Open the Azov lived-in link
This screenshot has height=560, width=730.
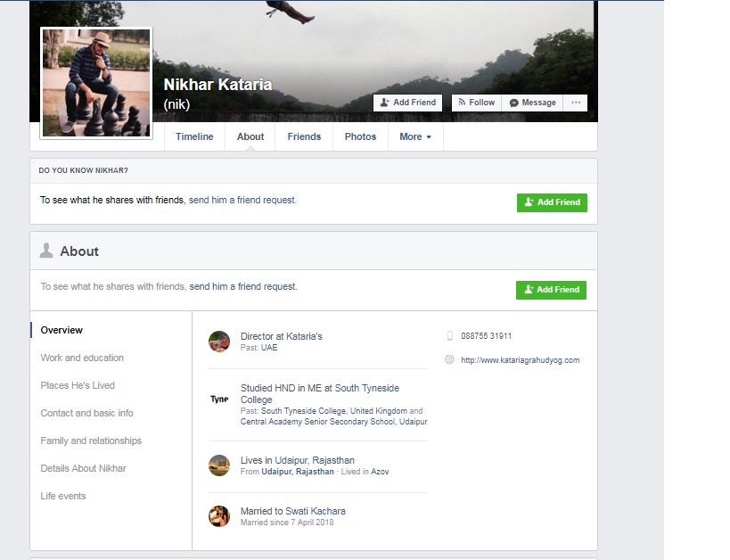pyautogui.click(x=380, y=472)
